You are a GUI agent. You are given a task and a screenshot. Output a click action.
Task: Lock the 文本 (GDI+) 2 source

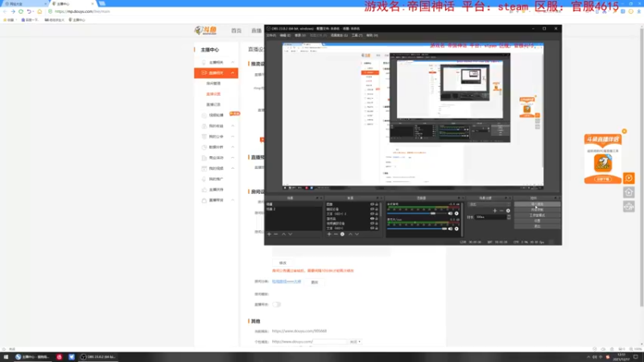tap(377, 214)
